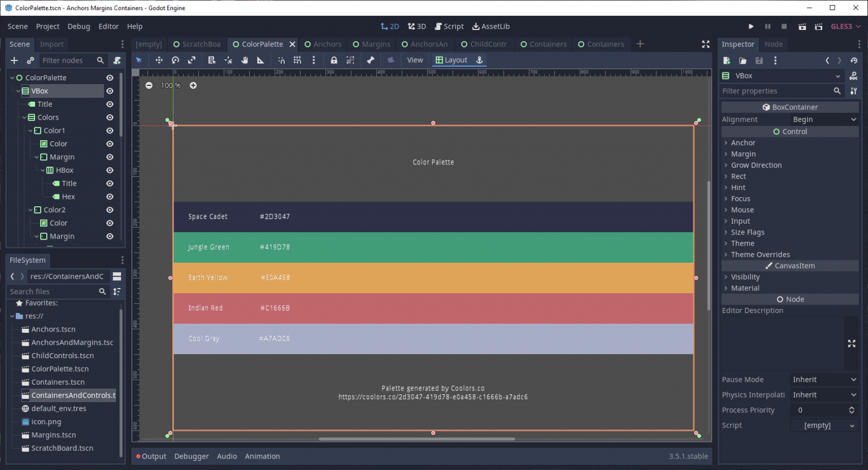Hide the Title node in the scene tree
868x470 pixels.
[x=110, y=104]
